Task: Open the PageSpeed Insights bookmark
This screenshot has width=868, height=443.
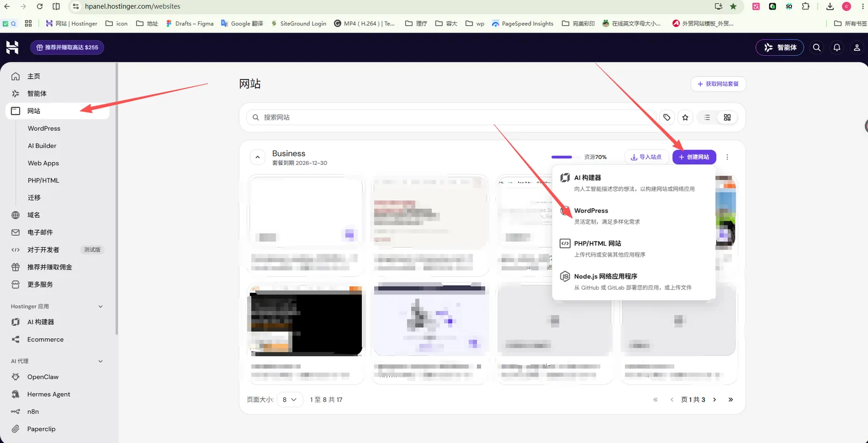Action: [x=522, y=23]
